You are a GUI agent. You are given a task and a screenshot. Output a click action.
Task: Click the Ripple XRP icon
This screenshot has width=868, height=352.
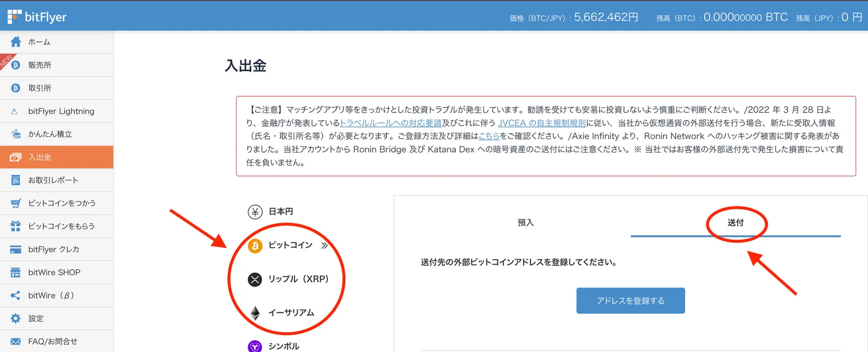point(255,279)
